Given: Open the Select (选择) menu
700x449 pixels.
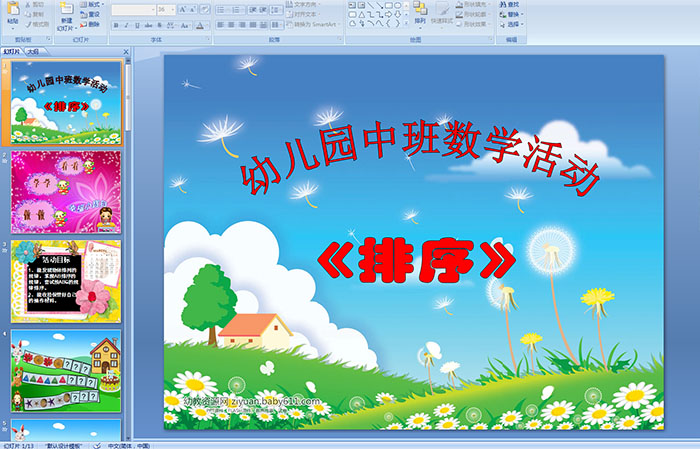Looking at the screenshot, I should tap(512, 24).
